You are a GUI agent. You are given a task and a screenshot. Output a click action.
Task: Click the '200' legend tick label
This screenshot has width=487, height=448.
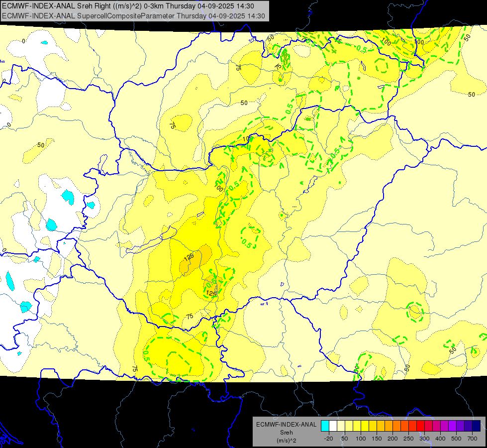tap(392, 439)
